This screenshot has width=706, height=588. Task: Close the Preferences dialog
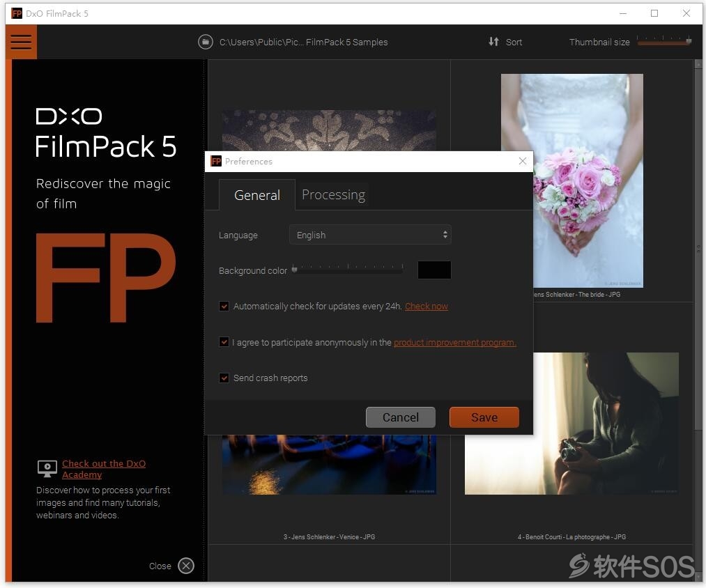522,161
